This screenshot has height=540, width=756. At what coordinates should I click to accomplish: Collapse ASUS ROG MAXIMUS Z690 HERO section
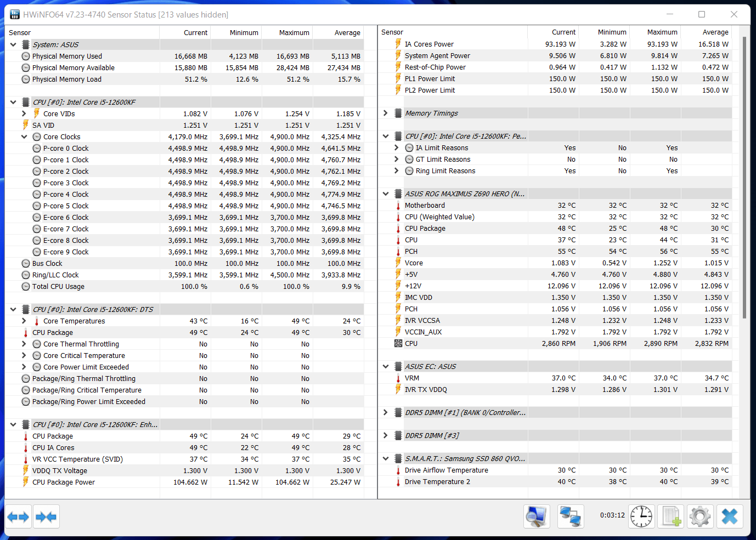coord(386,194)
